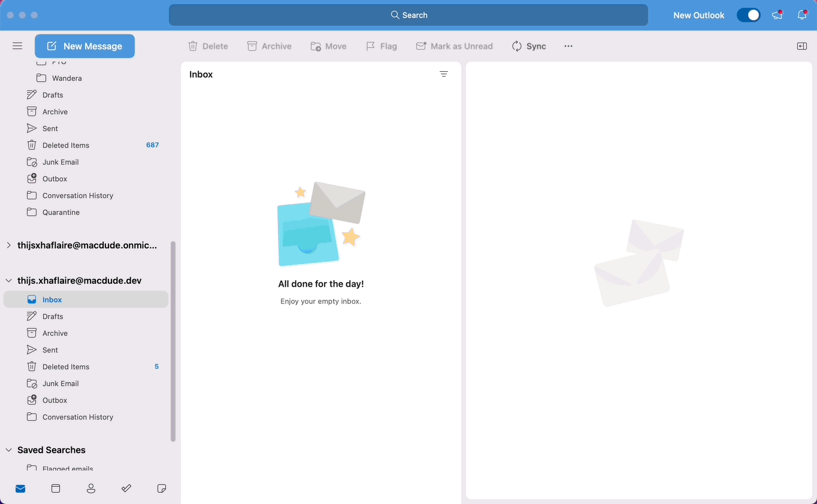This screenshot has height=504, width=817.
Task: Open Junk Email in the upper account
Action: point(86,162)
